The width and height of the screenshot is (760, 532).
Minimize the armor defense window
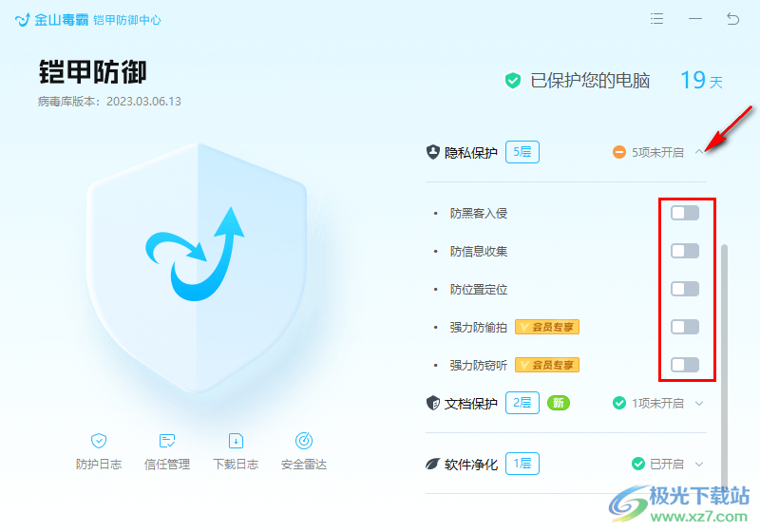pos(695,19)
